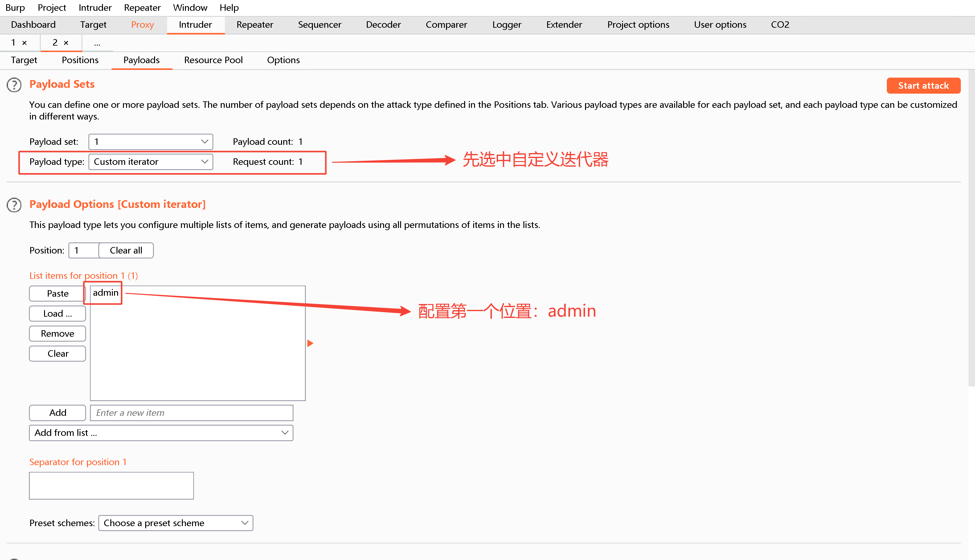Click the Payload Options help icon
Image resolution: width=975 pixels, height=560 pixels.
click(x=14, y=205)
